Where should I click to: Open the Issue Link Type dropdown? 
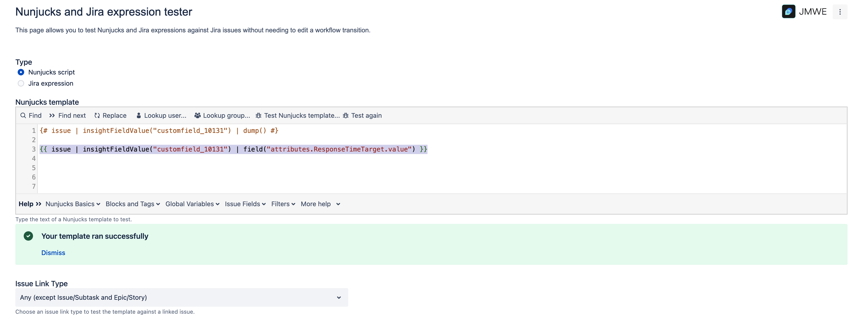(x=182, y=297)
